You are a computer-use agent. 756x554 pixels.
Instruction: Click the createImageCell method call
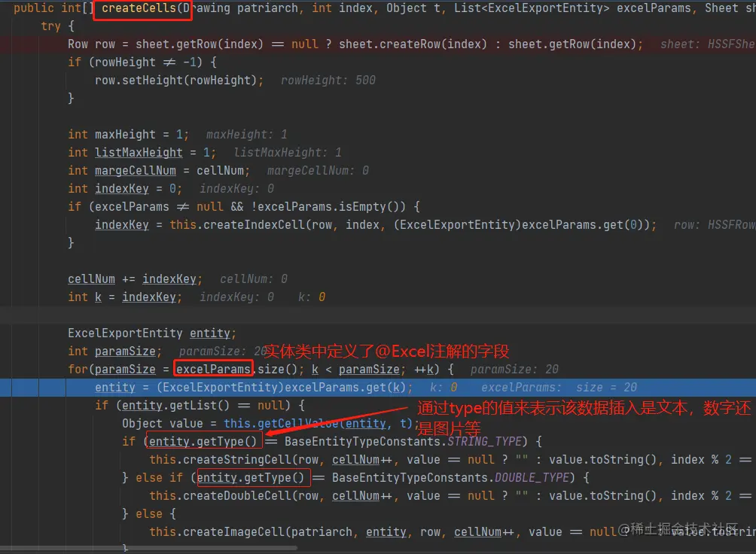[235, 532]
